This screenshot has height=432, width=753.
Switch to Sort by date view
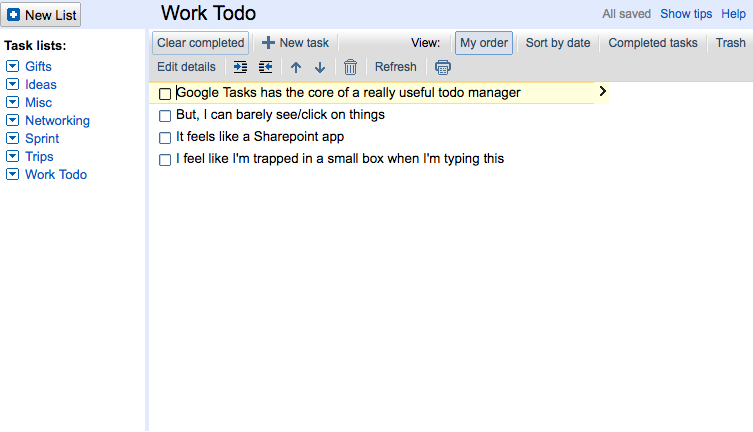(x=558, y=43)
